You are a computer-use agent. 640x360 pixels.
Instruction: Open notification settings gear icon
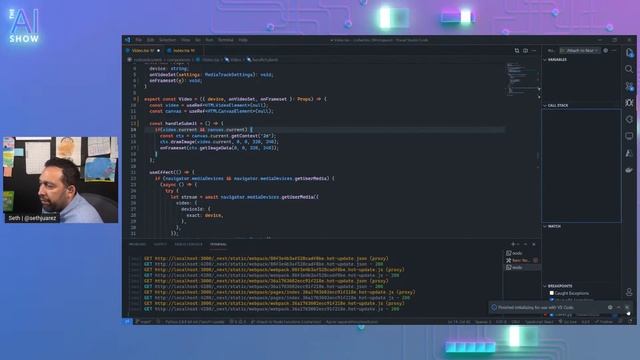point(610,307)
